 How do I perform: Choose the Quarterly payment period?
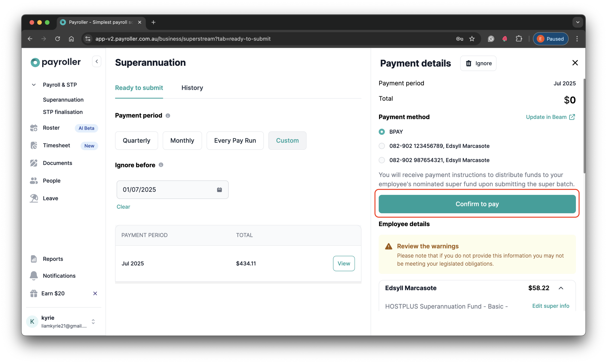[x=136, y=141]
